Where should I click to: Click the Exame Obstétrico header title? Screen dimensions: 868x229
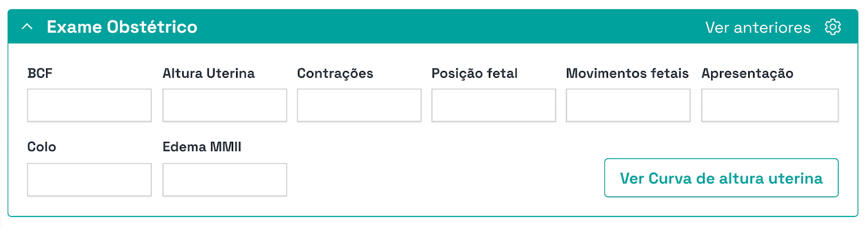pos(122,27)
